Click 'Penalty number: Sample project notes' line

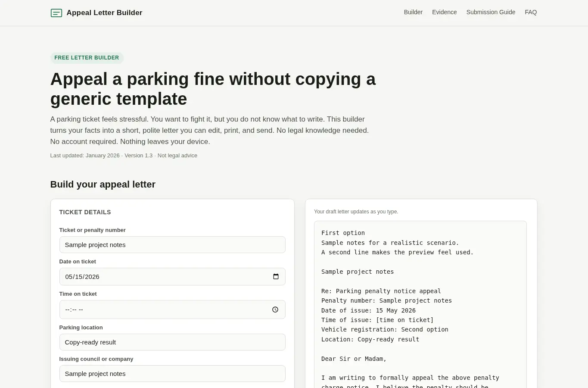(386, 300)
